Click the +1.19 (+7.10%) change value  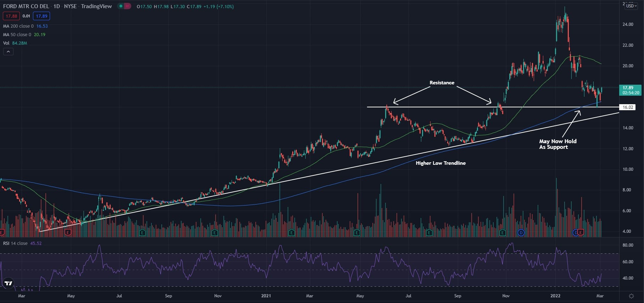coord(218,6)
